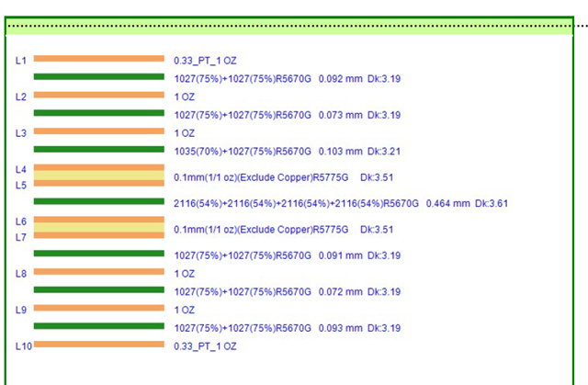Click the 1 OZ text beside L8
The height and width of the screenshot is (385, 588).
pos(184,274)
